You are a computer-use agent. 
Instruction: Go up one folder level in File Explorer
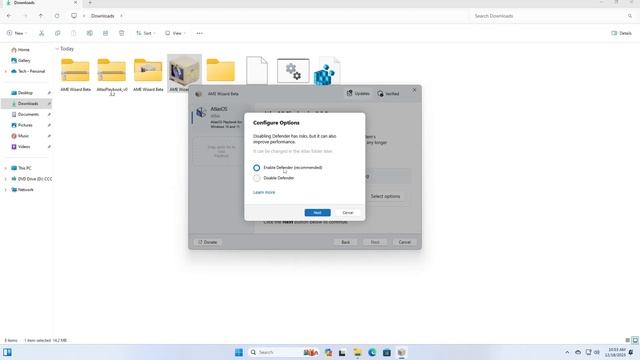(41, 16)
